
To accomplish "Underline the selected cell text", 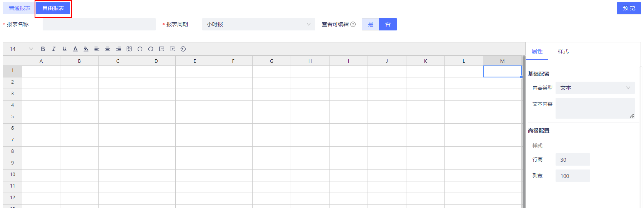I will coord(65,49).
